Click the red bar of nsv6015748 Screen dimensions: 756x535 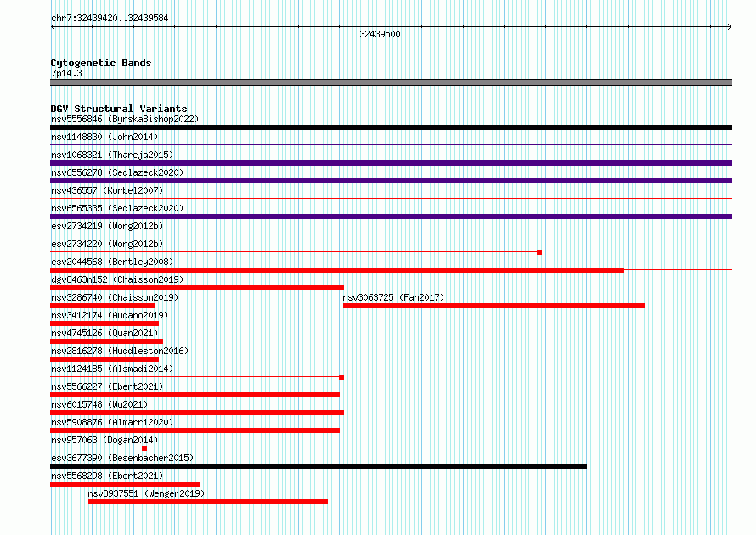[x=197, y=413]
